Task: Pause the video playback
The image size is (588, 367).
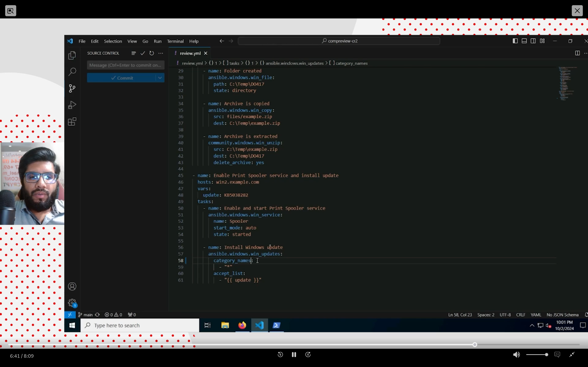Action: pyautogui.click(x=294, y=355)
